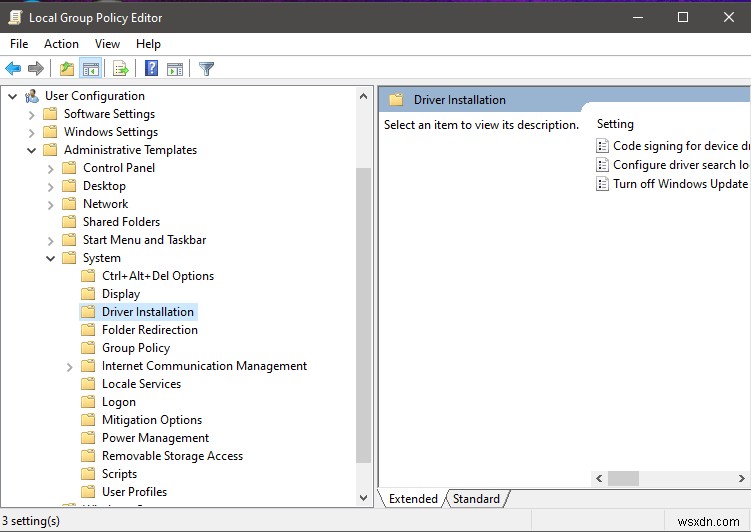
Task: Select the Group Policy tree item
Action: click(x=125, y=348)
